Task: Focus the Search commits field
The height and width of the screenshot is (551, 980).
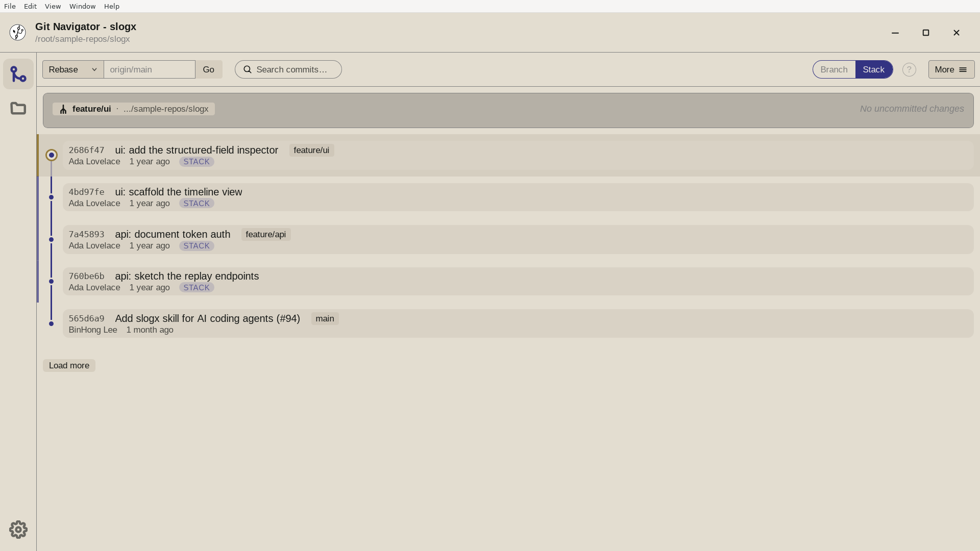Action: coord(288,69)
